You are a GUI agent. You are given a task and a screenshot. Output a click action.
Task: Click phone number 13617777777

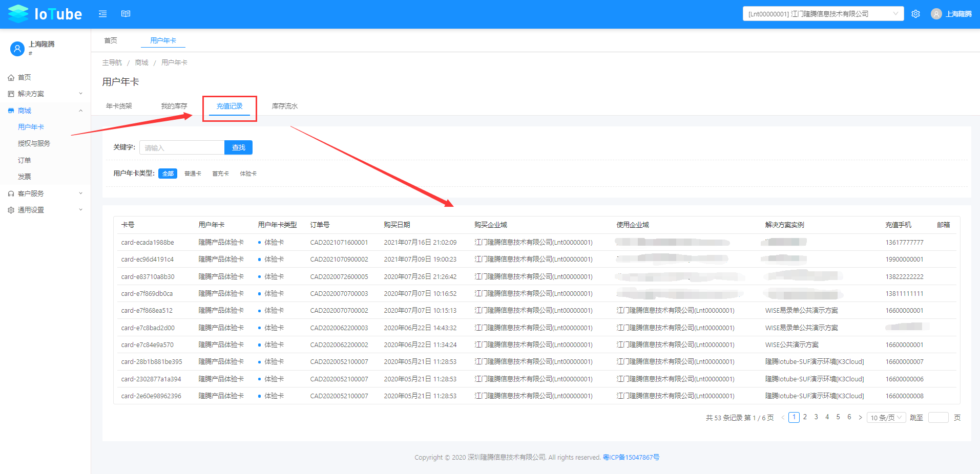pyautogui.click(x=905, y=243)
